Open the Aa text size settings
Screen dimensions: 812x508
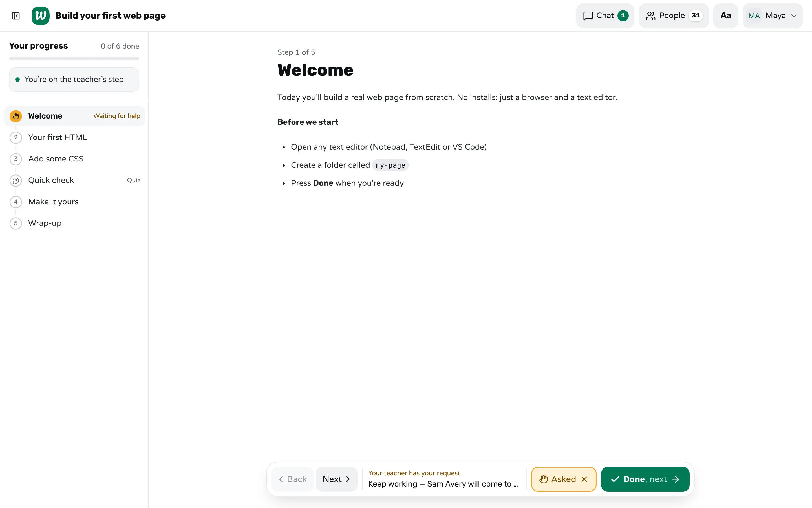click(725, 16)
